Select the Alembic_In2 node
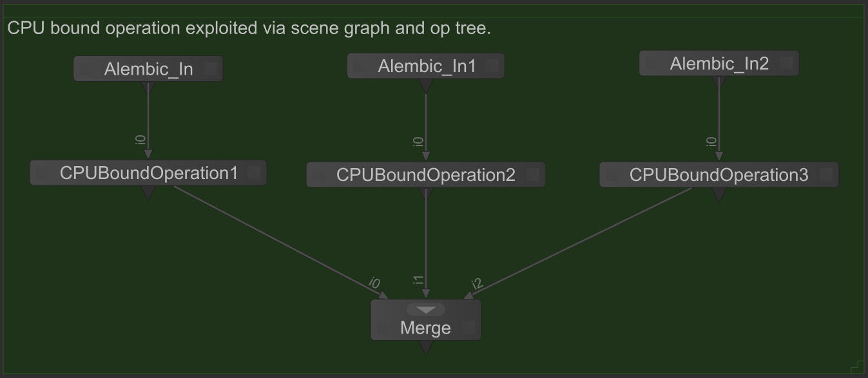This screenshot has width=868, height=378. 719,63
